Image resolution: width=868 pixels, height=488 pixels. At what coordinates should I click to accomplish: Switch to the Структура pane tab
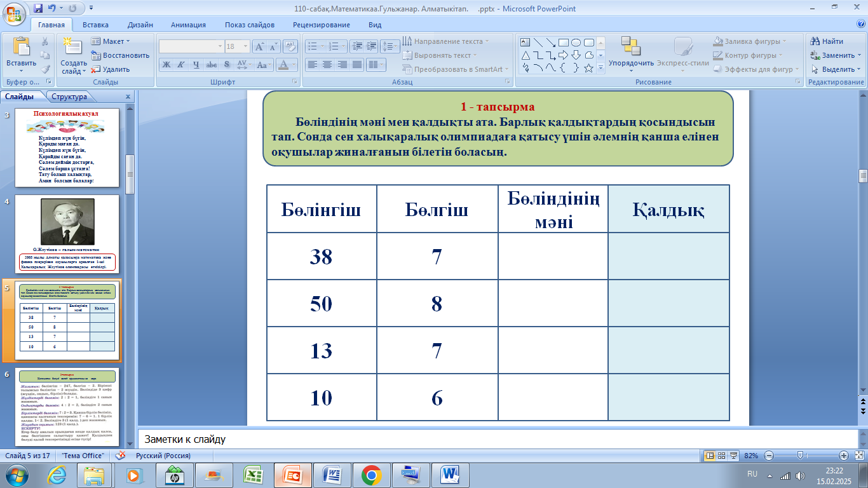tap(69, 97)
